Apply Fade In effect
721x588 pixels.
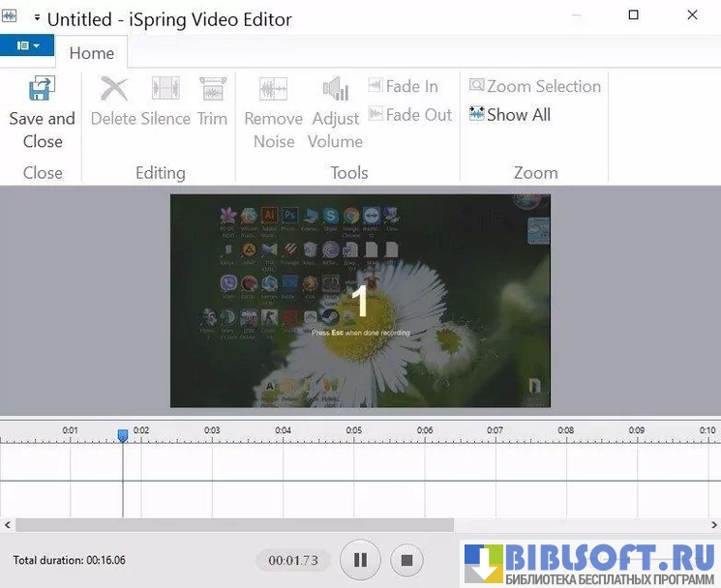click(x=404, y=86)
